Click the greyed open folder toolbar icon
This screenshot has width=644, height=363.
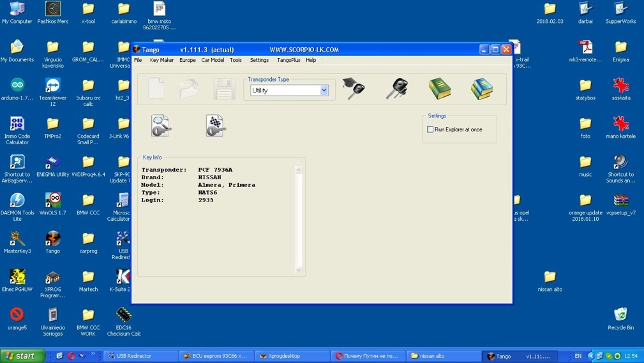(189, 88)
